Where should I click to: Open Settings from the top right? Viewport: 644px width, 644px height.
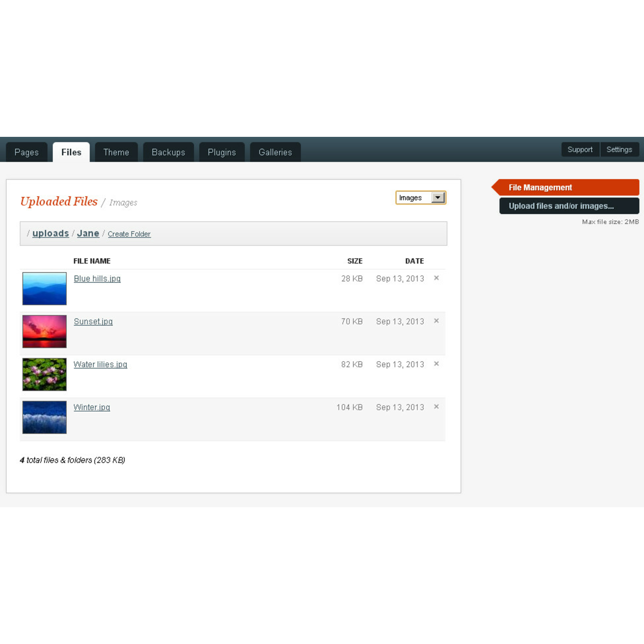619,149
